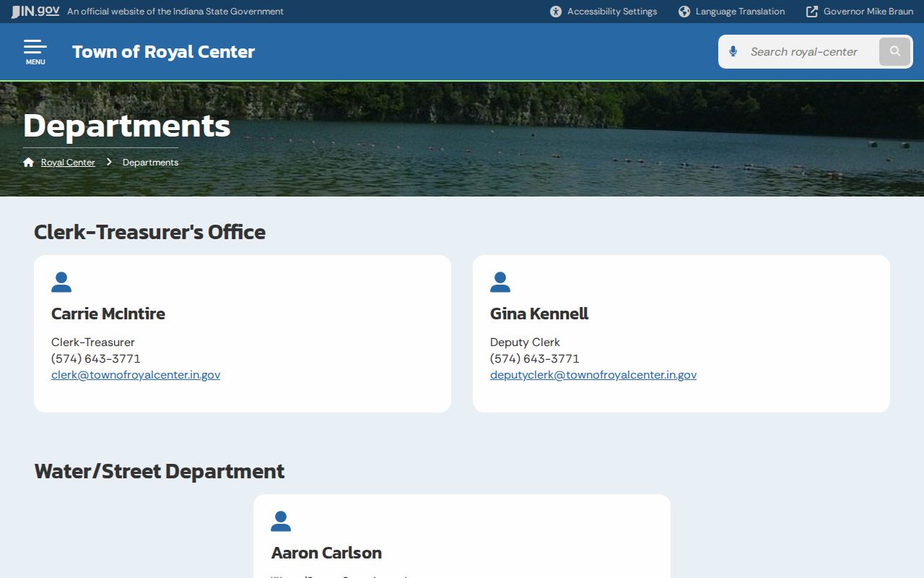Open the hamburger MENU icon

35,52
